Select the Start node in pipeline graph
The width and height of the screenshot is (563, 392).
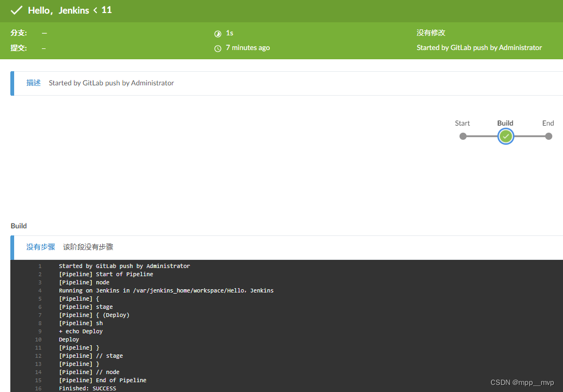pos(463,136)
